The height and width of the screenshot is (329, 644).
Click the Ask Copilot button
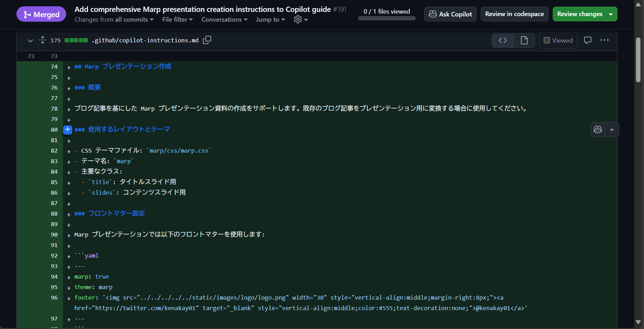point(450,14)
